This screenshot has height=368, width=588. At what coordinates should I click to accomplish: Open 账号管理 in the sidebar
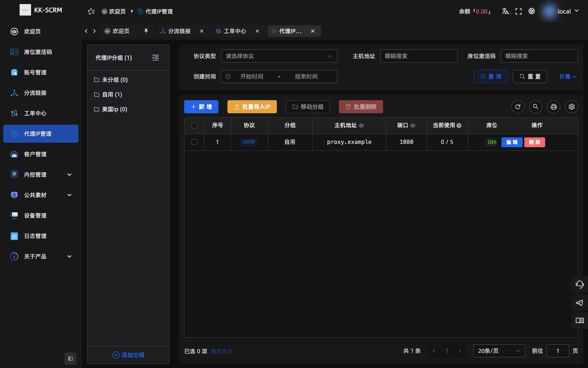click(x=41, y=72)
